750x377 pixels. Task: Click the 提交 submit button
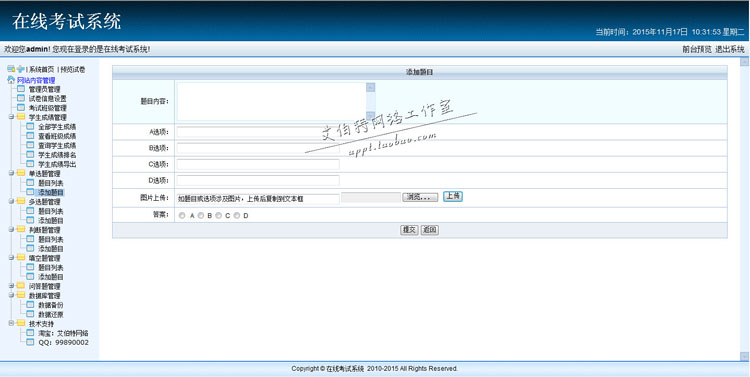pos(409,230)
